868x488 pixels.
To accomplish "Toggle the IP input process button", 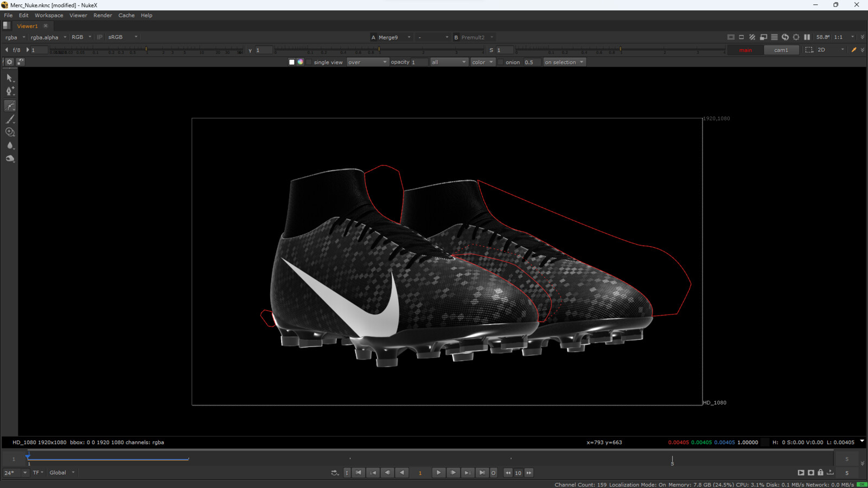I will [x=100, y=37].
